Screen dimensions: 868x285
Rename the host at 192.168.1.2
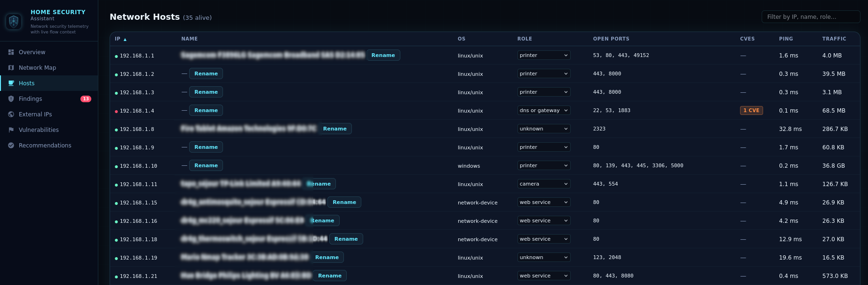(x=206, y=73)
